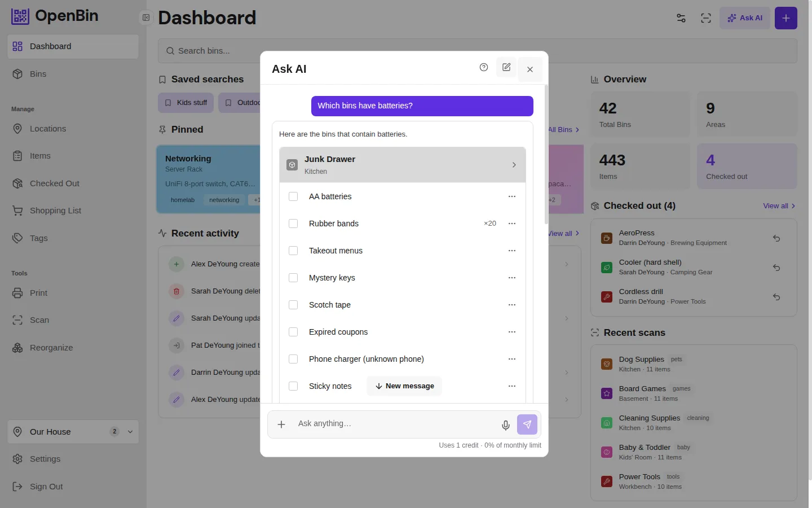Check the Expired coupons checkbox
The width and height of the screenshot is (812, 508).
(293, 332)
